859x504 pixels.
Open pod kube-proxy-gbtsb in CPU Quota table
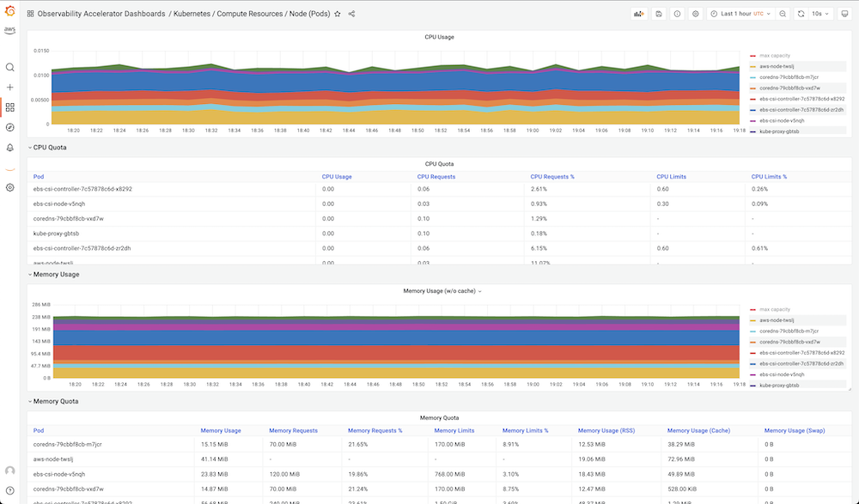click(x=56, y=234)
